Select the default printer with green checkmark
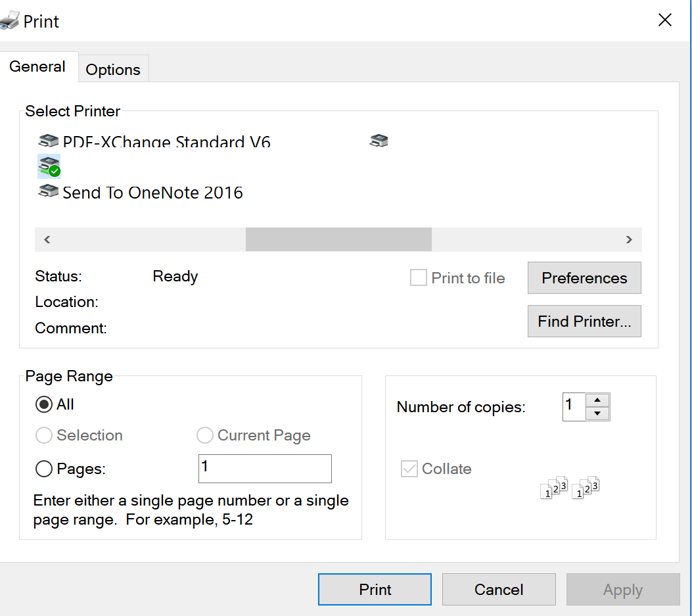The height and width of the screenshot is (616, 692). click(x=49, y=166)
